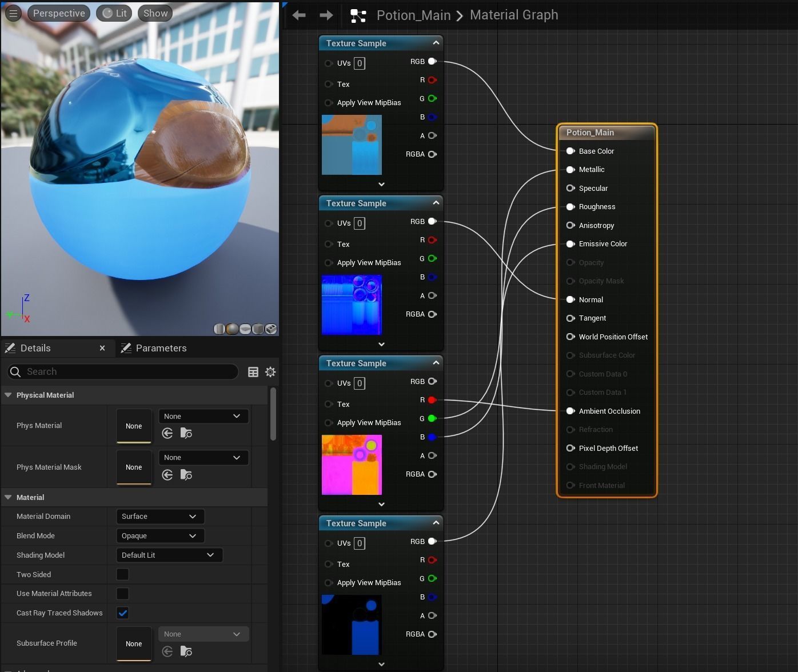Collapse the Physical Material section

tap(8, 395)
